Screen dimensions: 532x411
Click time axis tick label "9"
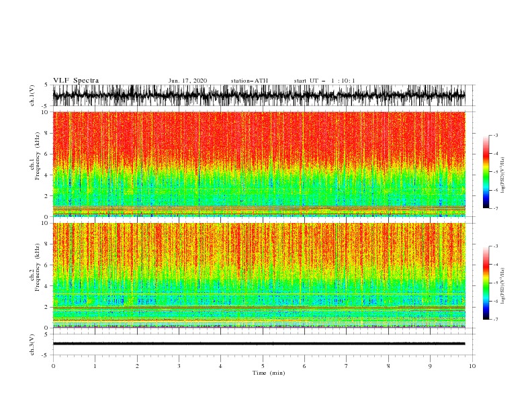coord(430,366)
